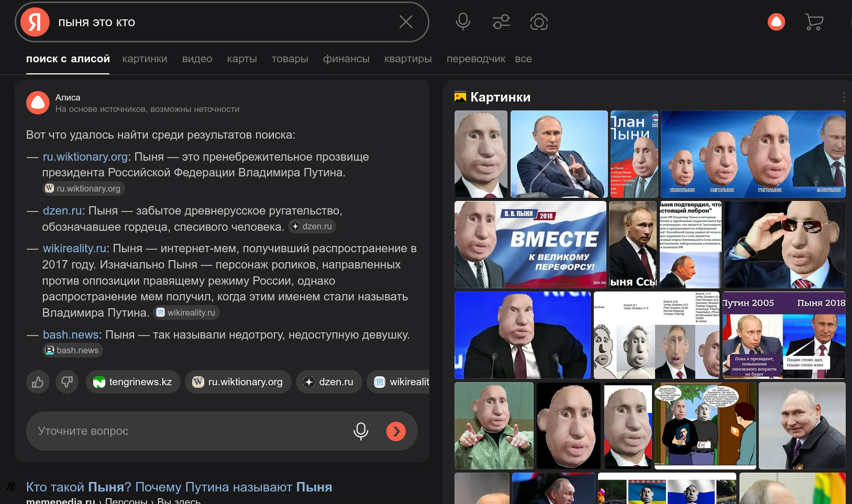Click the Alice avatar in the answer card
This screenshot has height=504, width=852.
coord(38,103)
